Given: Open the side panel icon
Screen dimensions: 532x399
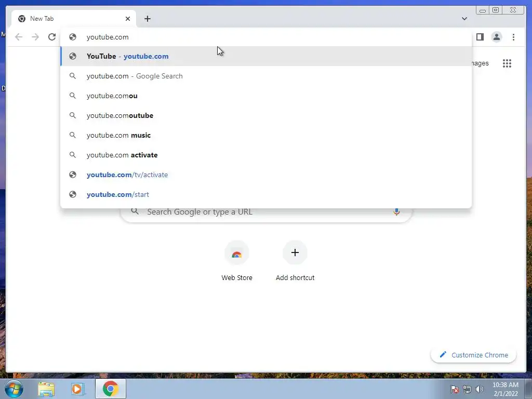Looking at the screenshot, I should point(480,37).
